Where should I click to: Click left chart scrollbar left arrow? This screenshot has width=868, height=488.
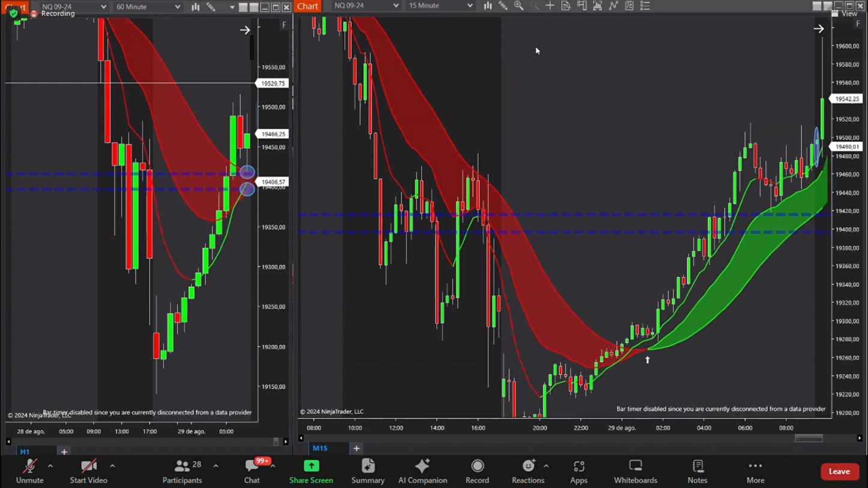coord(8,442)
